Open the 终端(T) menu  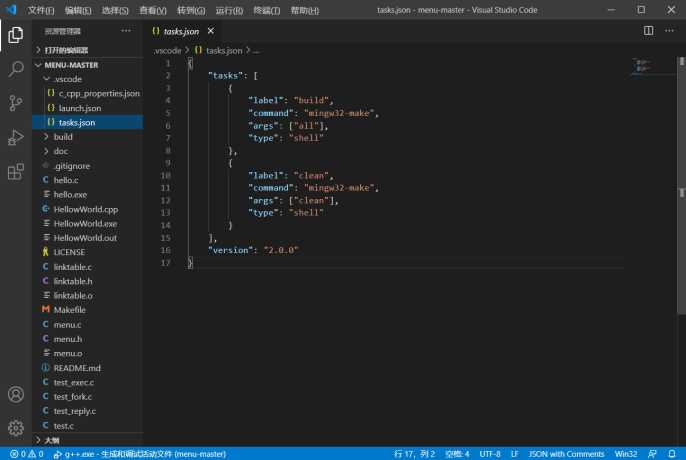click(266, 10)
